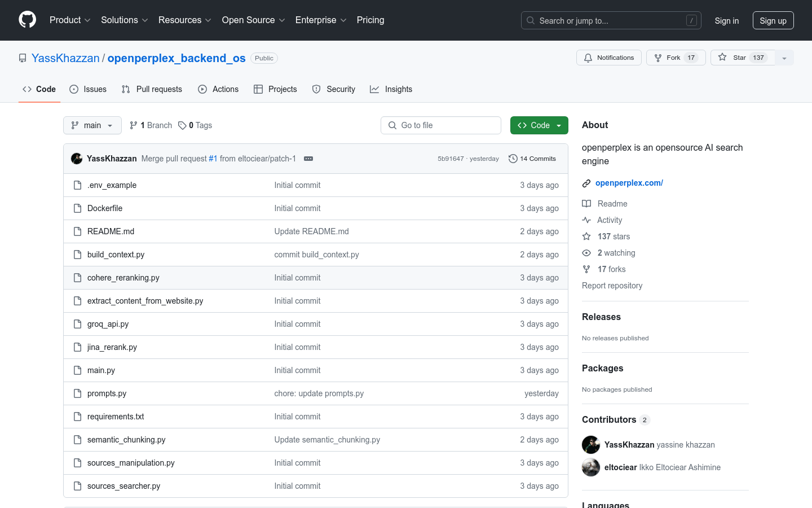Open sources_manipulation.py file
812x508 pixels.
tap(131, 463)
